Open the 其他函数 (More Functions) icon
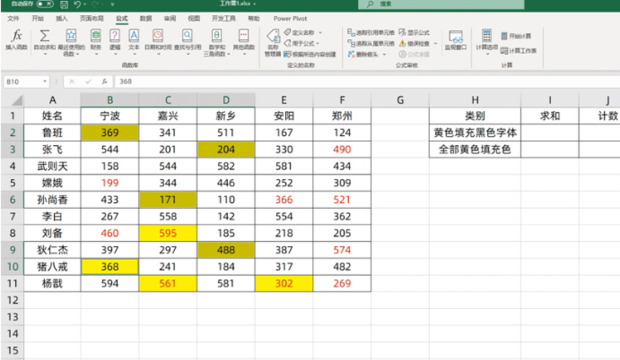 [x=244, y=36]
